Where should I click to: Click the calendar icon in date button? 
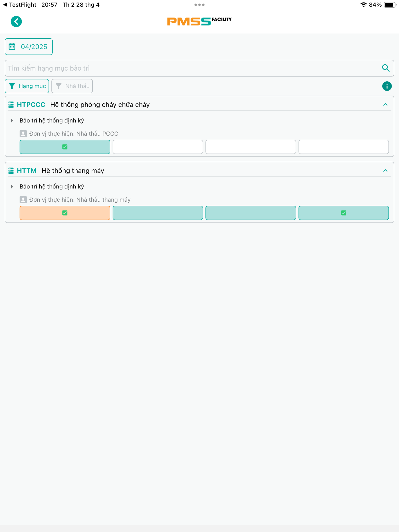point(12,47)
